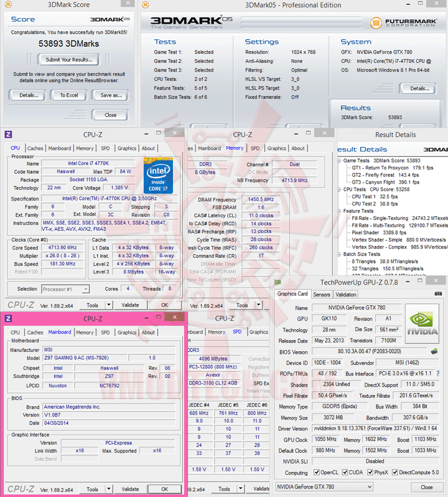Click the purple Z icon of the Motherboard CPU-Z window

(x=8, y=318)
